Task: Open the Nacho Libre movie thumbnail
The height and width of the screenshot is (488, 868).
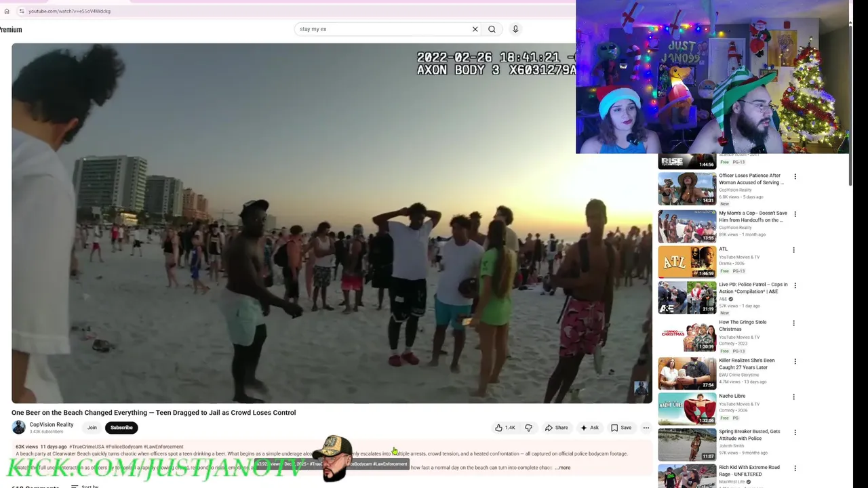Action: (687, 409)
